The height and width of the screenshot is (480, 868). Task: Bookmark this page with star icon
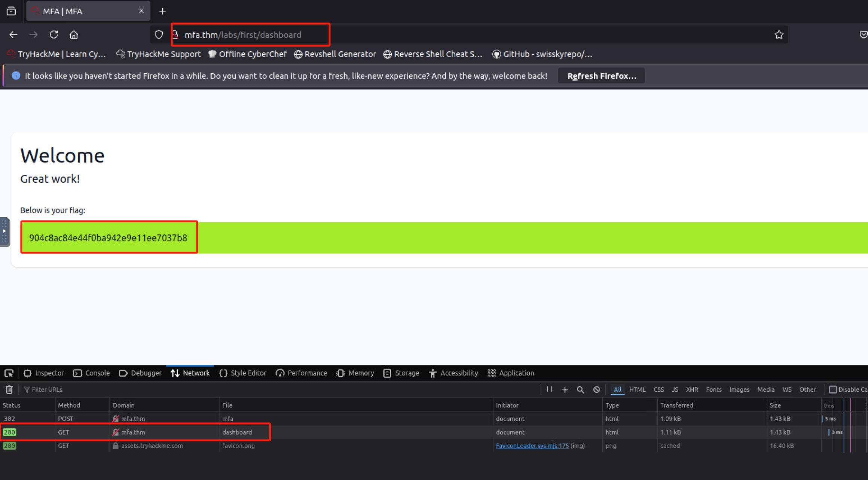pos(779,35)
